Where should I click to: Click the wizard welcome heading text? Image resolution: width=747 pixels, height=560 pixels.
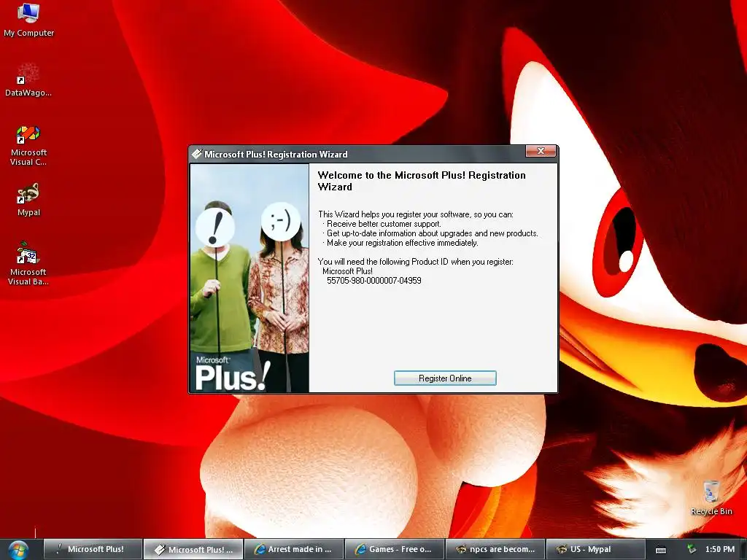pyautogui.click(x=422, y=181)
